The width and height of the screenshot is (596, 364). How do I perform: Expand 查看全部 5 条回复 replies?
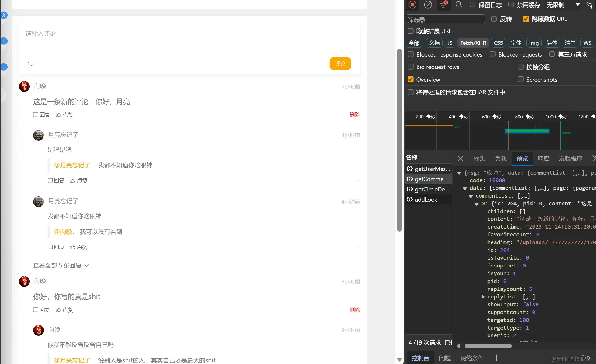coord(61,265)
